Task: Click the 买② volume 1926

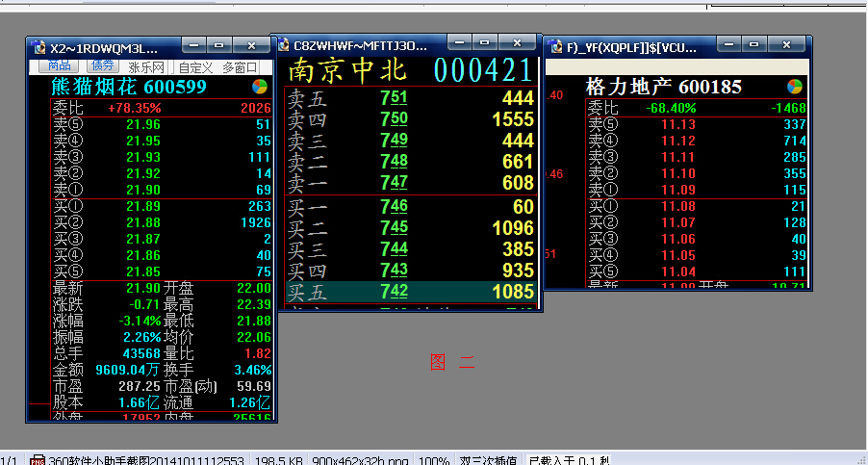Action: 256,222
